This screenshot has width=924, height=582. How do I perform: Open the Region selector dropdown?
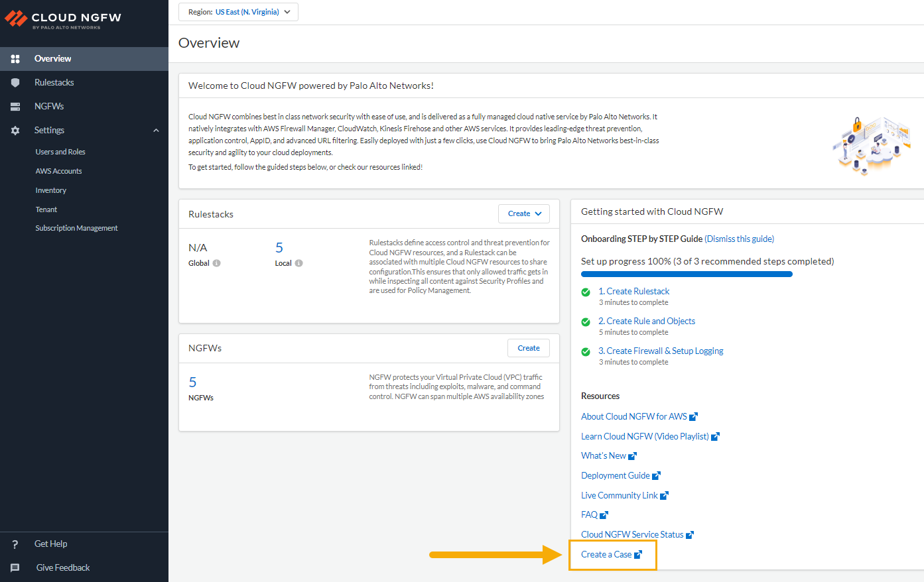coord(238,12)
